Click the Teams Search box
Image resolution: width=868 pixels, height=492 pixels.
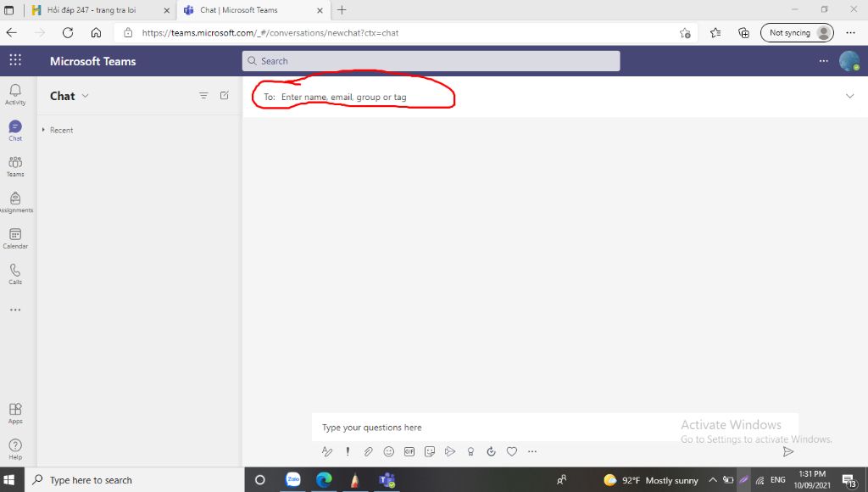click(x=431, y=61)
